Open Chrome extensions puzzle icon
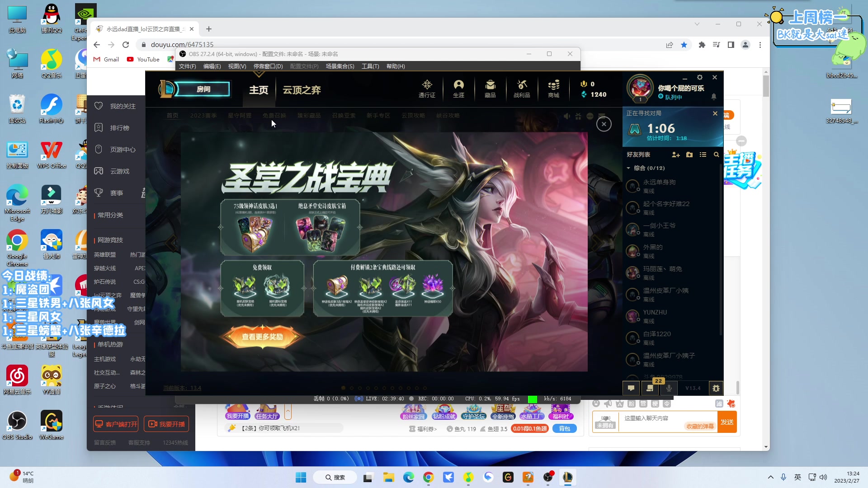This screenshot has height=488, width=868. click(702, 45)
